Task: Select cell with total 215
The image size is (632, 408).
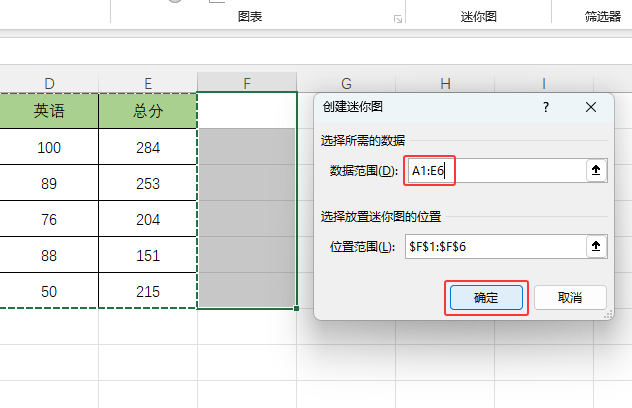Action: click(x=148, y=291)
